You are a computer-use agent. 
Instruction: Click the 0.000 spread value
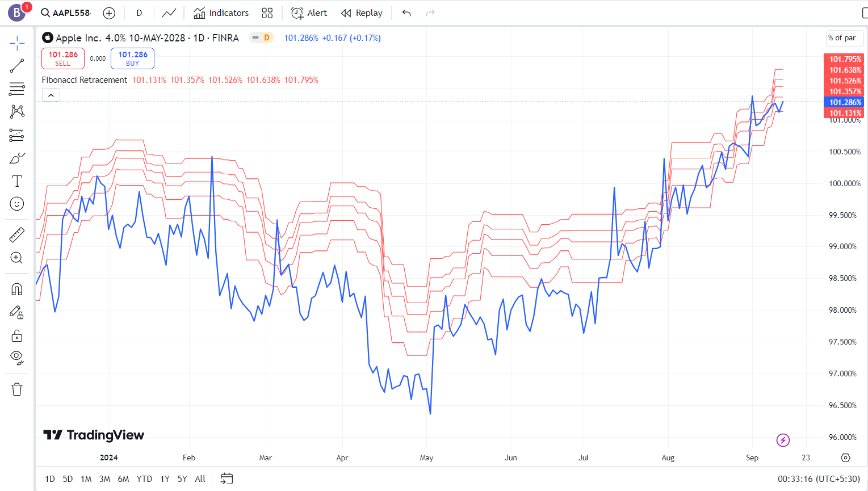point(98,58)
